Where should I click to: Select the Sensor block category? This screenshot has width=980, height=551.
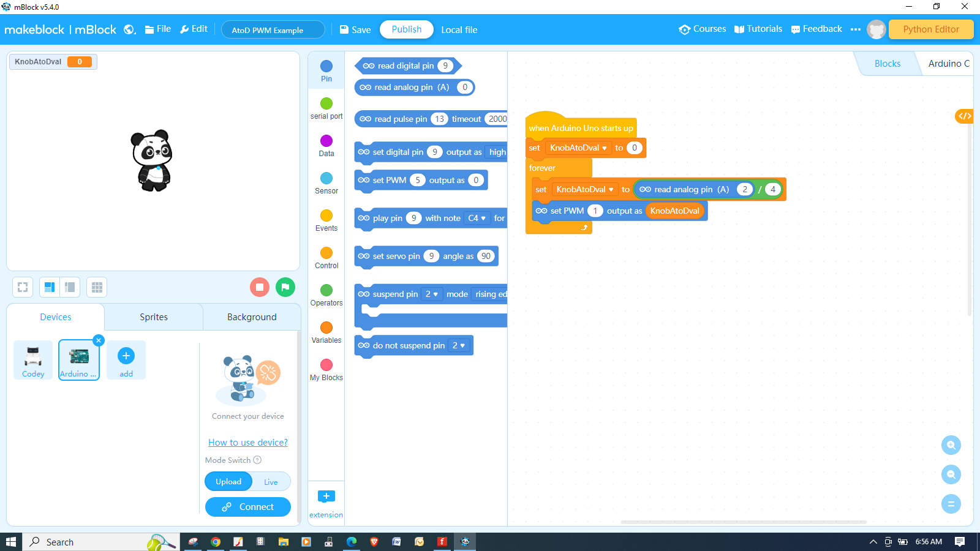(x=326, y=183)
